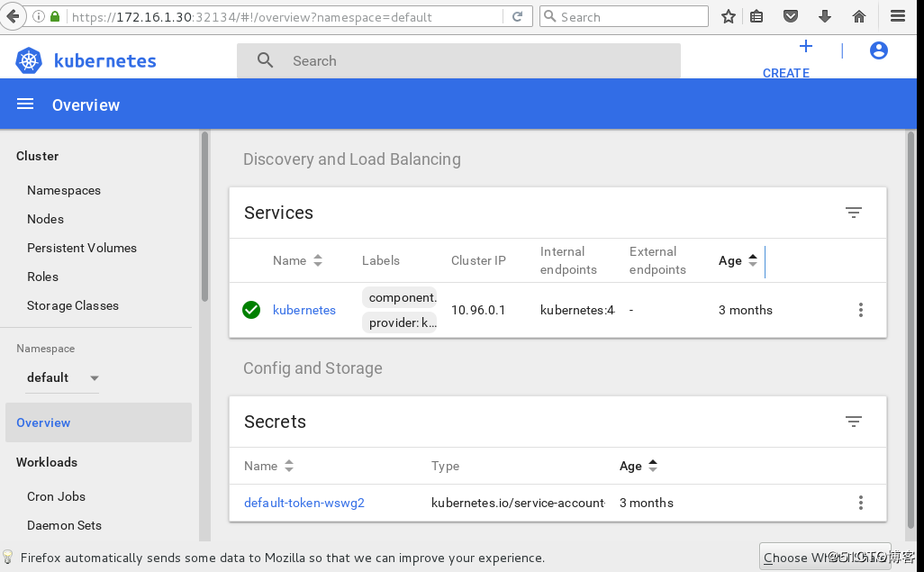Click the 10.96.0.1 cluster IP cell
Screen dimensions: 924x572
click(x=478, y=310)
